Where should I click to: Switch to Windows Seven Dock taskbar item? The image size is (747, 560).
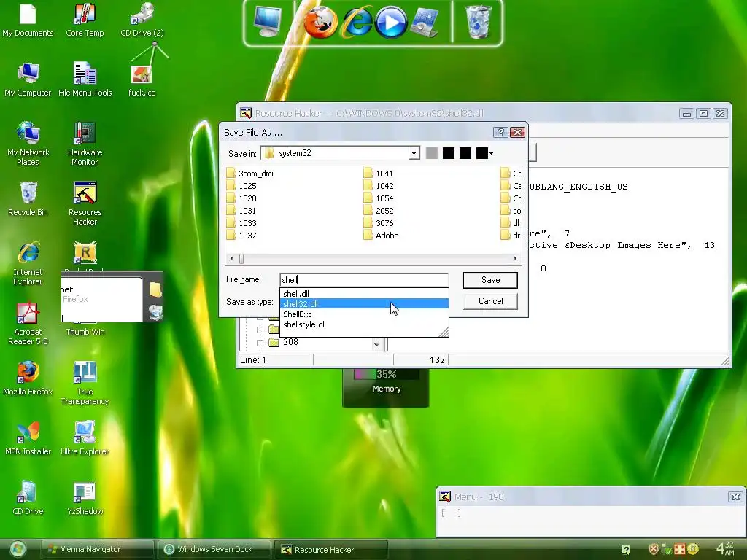(x=214, y=550)
